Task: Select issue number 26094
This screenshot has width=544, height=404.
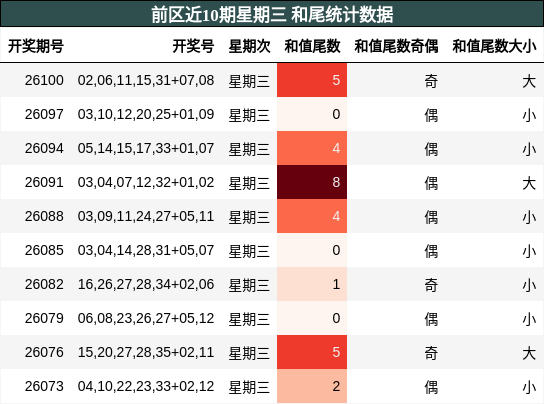Action: pyautogui.click(x=44, y=149)
